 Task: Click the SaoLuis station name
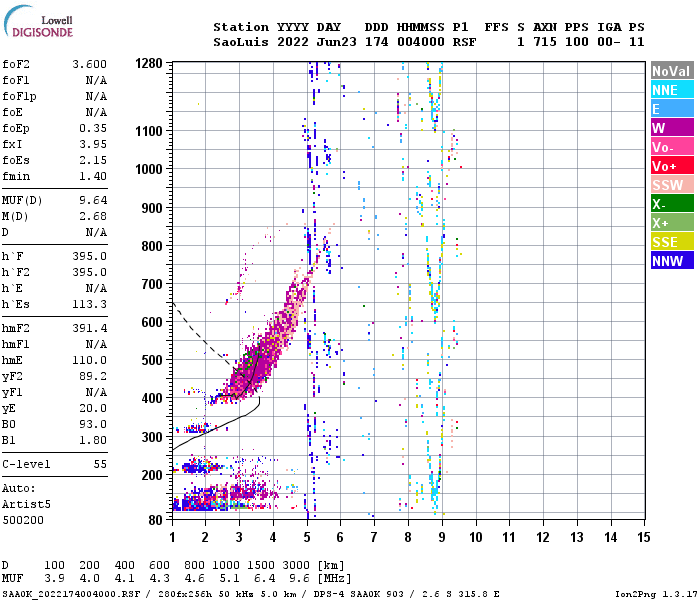coord(241,42)
